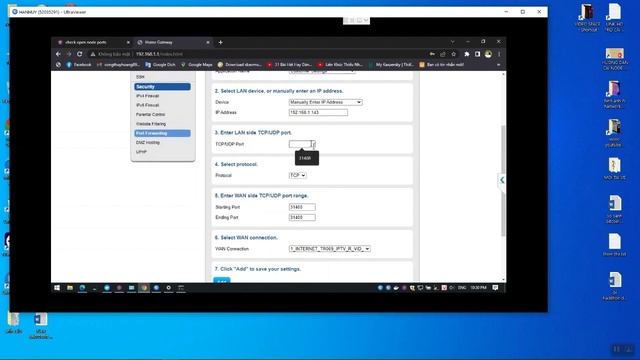
Task: Open the Facebook bookmark
Action: (x=79, y=65)
